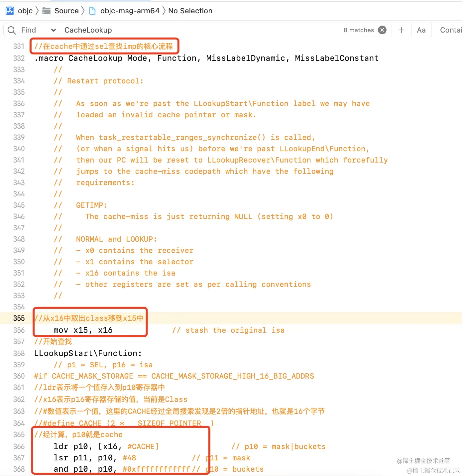The width and height of the screenshot is (462, 476).
Task: Click the "x16 contains the isa" comment
Action: tap(130, 273)
